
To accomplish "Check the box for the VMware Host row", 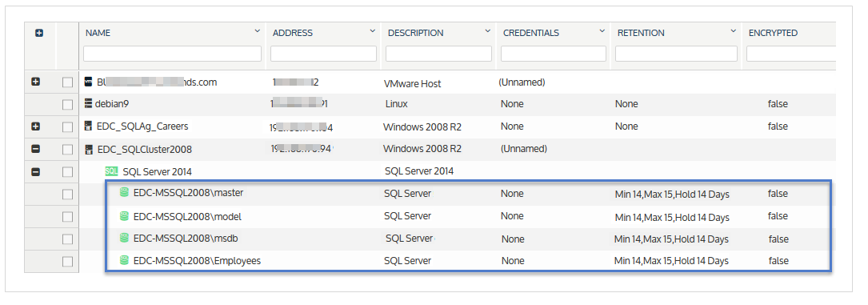I will point(67,82).
